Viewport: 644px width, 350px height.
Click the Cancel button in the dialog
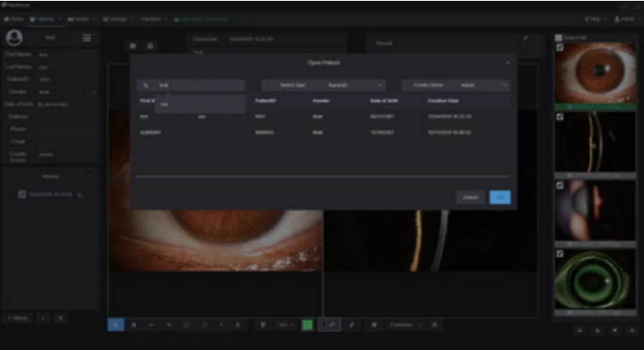(x=469, y=196)
